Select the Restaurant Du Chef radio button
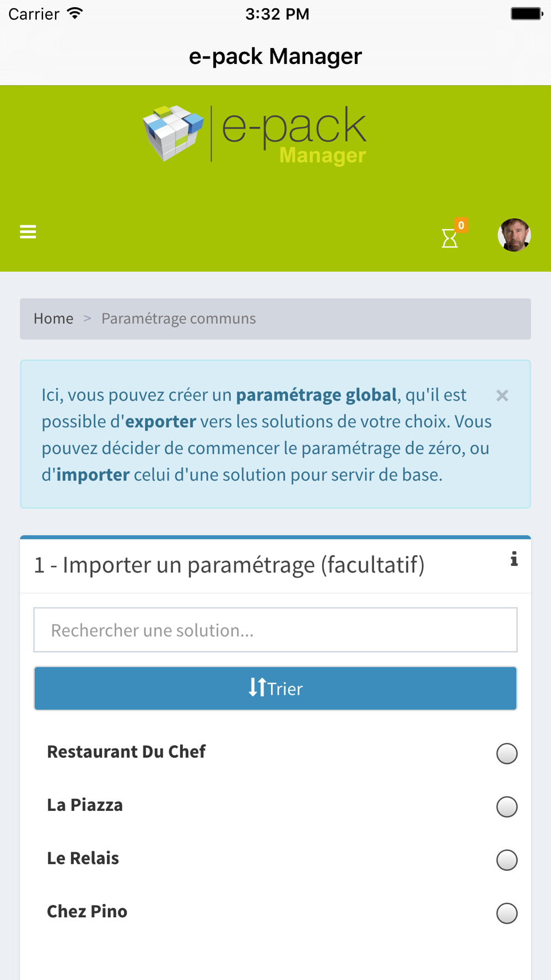 coord(506,753)
